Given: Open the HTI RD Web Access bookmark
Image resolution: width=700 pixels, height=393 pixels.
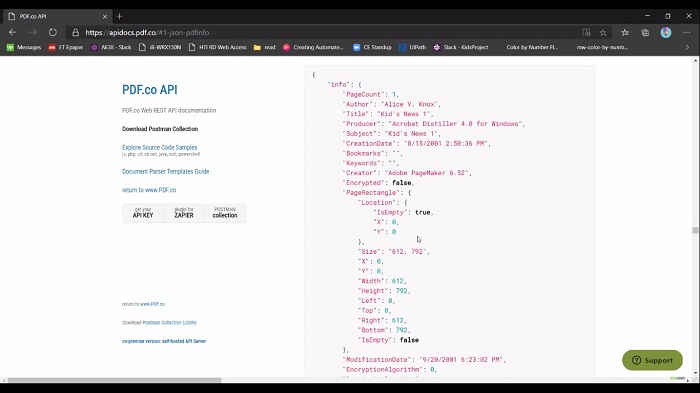Looking at the screenshot, I should coord(217,47).
